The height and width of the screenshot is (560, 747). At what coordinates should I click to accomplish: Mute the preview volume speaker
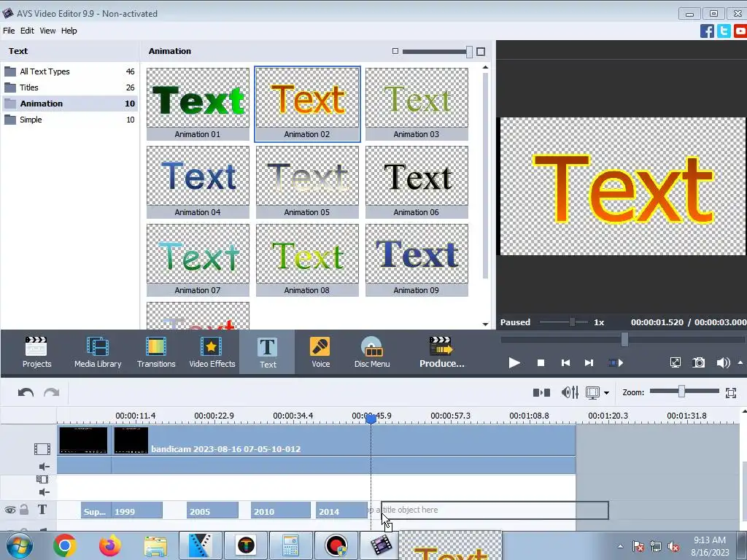(x=723, y=363)
